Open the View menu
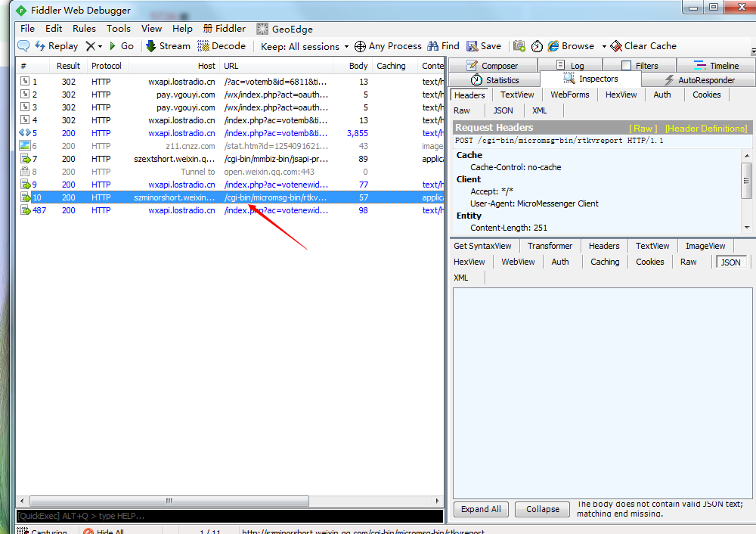 click(151, 29)
